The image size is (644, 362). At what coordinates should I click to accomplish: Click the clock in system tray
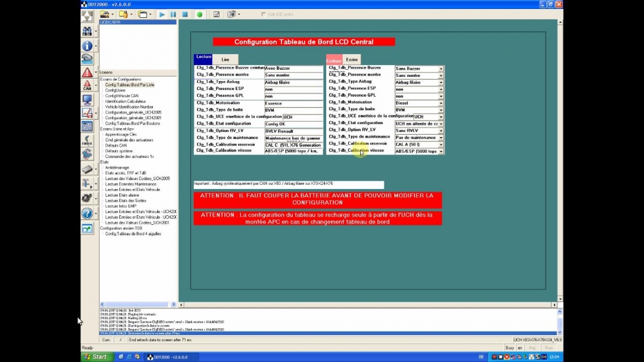tap(555, 357)
